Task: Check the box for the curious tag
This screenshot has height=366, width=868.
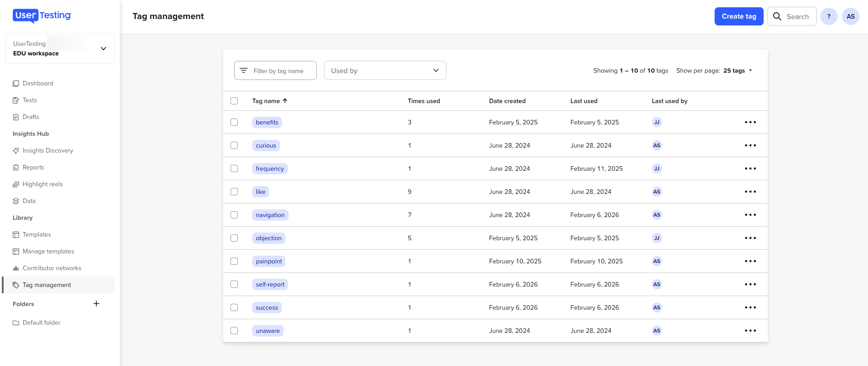Action: pos(234,145)
